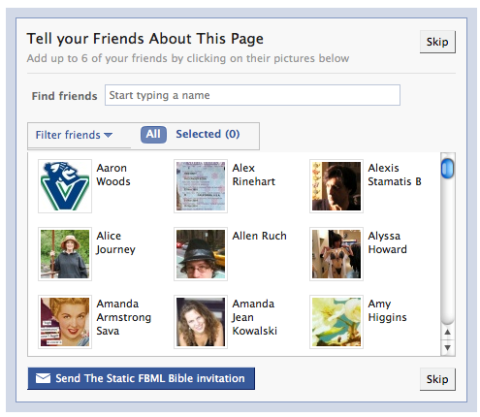Focus the Find friends name field
Viewport: 480px width, 417px height.
(252, 95)
